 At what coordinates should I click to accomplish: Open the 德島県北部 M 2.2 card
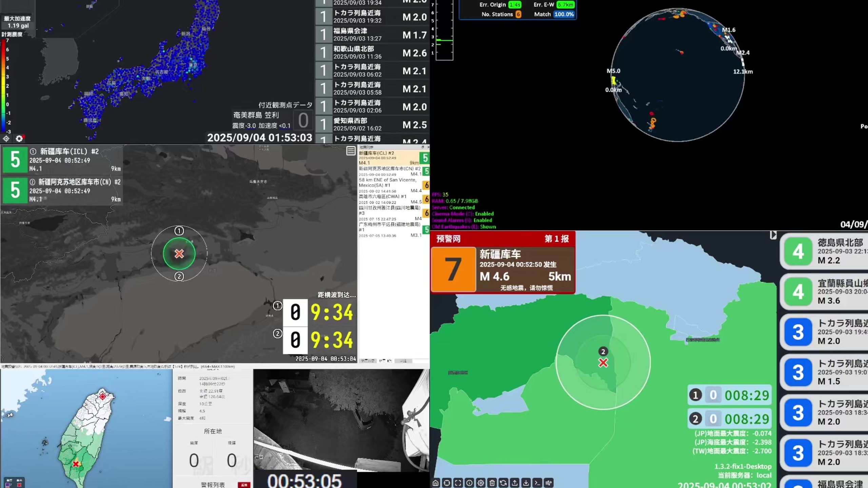click(x=824, y=251)
